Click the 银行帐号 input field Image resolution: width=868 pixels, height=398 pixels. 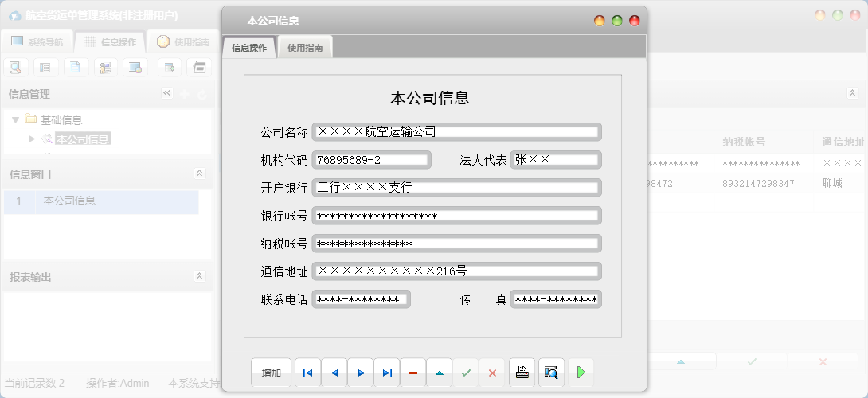click(457, 216)
